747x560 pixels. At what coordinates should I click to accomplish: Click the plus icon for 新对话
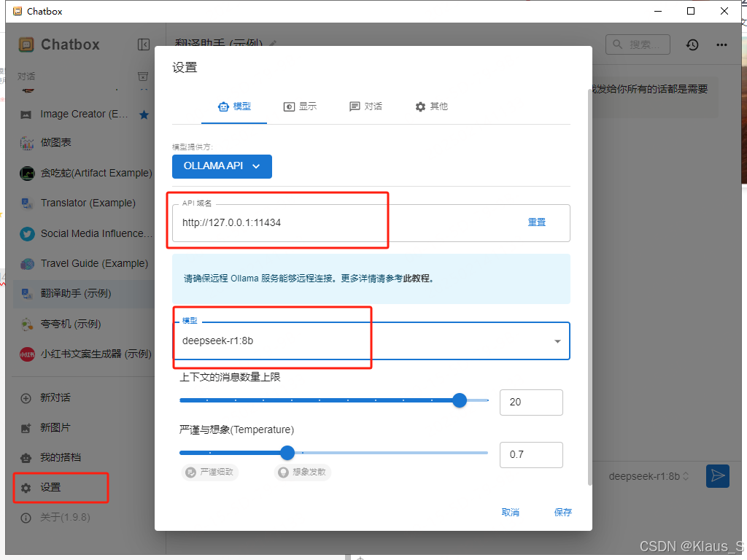(26, 398)
